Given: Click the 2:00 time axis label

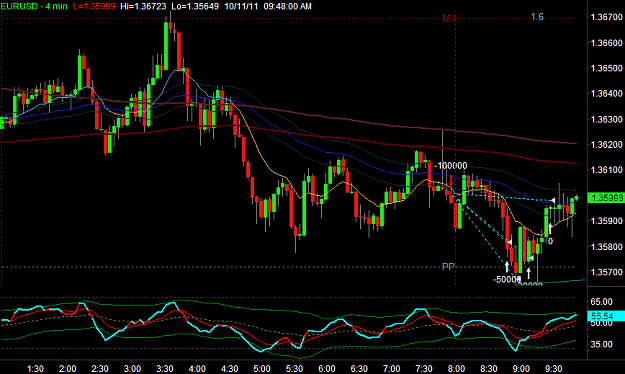Looking at the screenshot, I should (67, 368).
